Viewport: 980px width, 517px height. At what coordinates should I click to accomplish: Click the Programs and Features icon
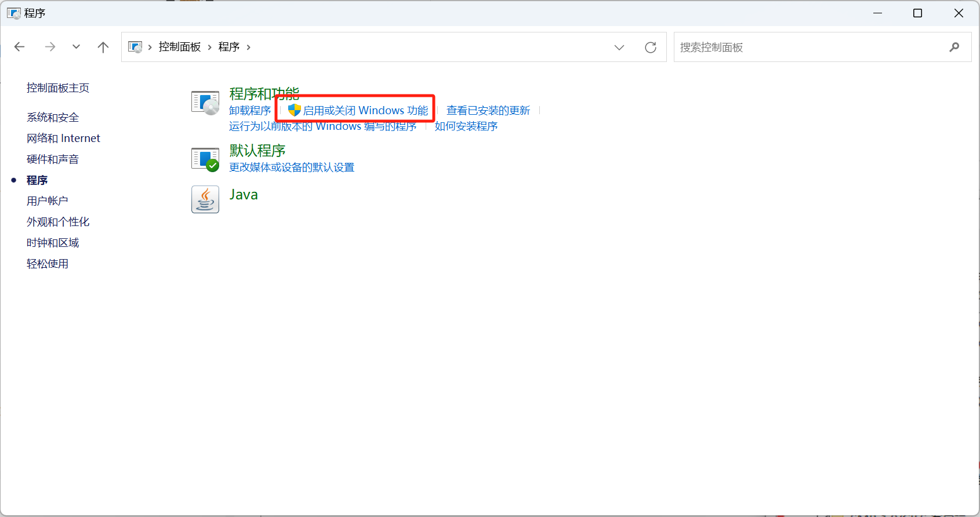click(x=205, y=103)
